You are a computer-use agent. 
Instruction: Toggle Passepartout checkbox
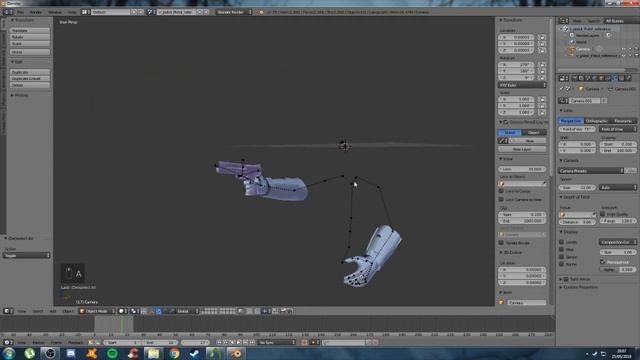pyautogui.click(x=602, y=262)
